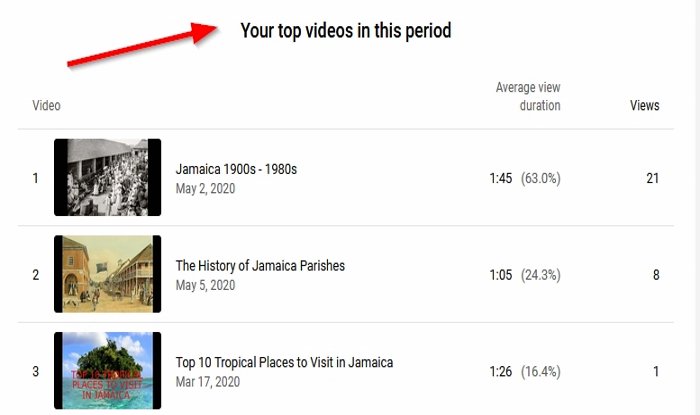Click the May 2, 2020 publish date
The width and height of the screenshot is (700, 415).
tap(205, 188)
